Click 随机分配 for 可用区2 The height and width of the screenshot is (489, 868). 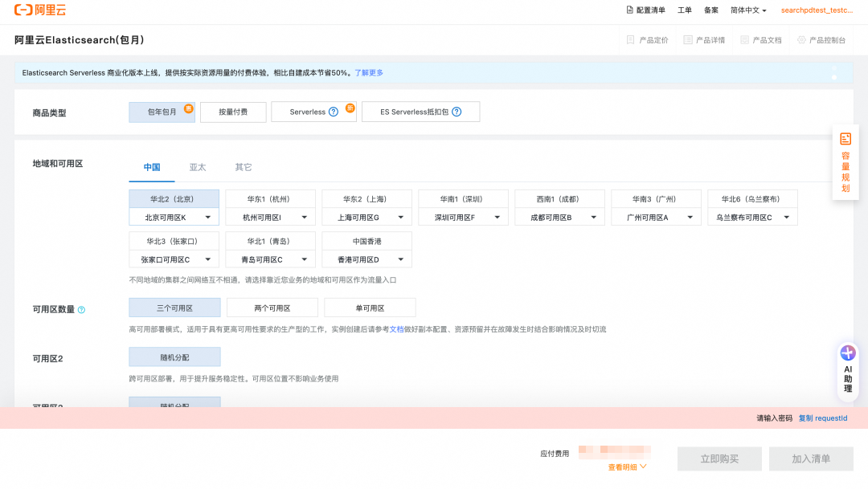point(175,357)
